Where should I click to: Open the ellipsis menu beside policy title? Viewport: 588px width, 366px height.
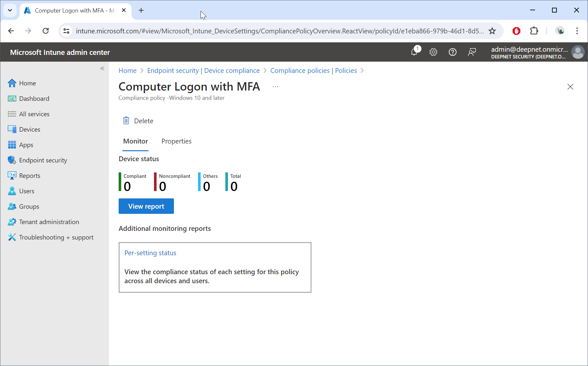click(276, 87)
